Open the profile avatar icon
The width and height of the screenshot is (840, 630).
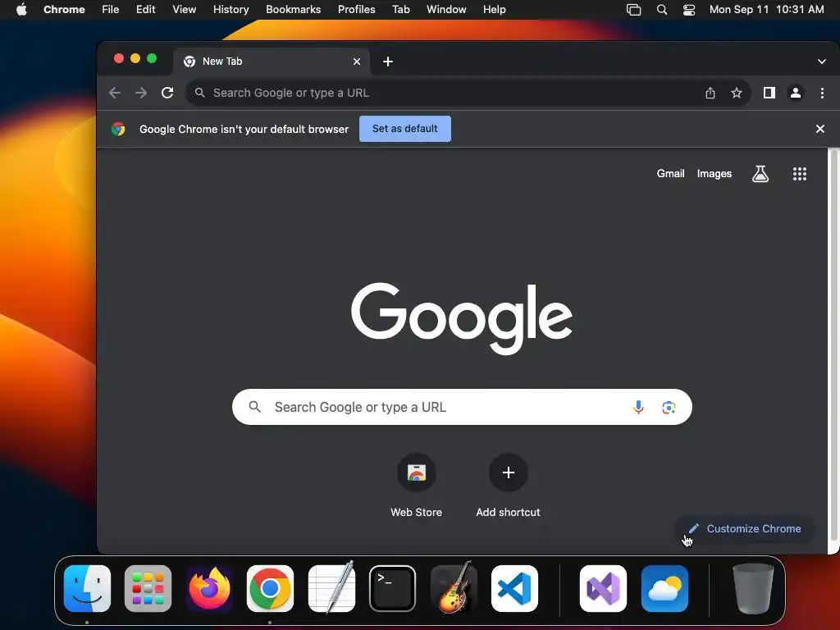[796, 93]
